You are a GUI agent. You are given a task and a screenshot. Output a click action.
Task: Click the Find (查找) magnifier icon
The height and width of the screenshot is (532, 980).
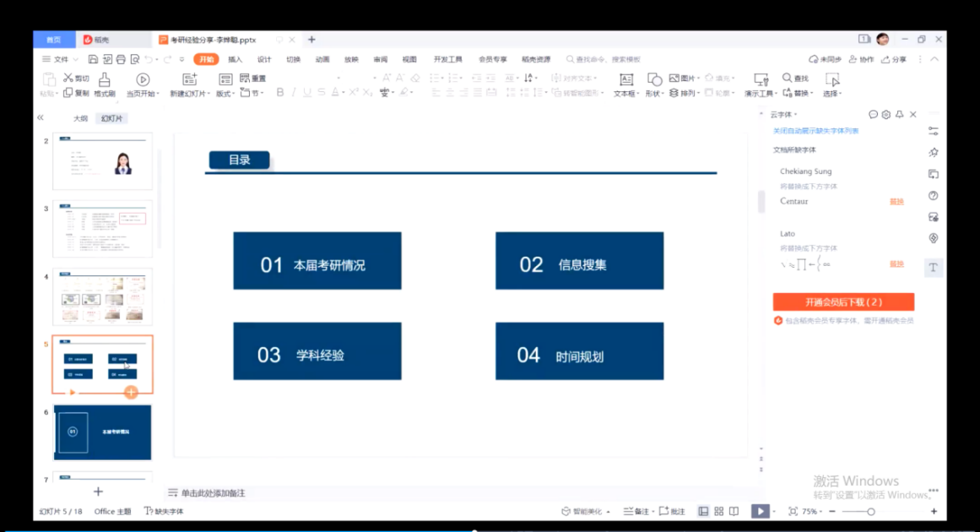pyautogui.click(x=788, y=79)
